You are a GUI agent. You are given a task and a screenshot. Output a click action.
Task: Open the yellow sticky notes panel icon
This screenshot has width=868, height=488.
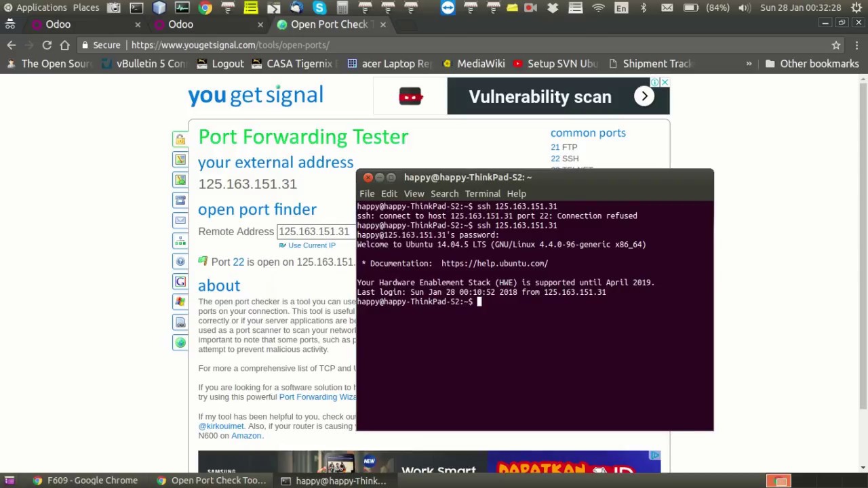click(251, 7)
